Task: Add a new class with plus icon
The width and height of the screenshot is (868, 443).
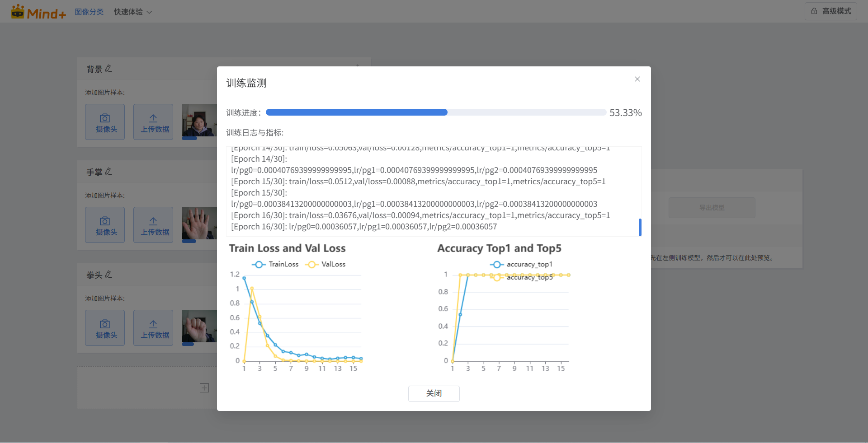Action: pos(204,388)
